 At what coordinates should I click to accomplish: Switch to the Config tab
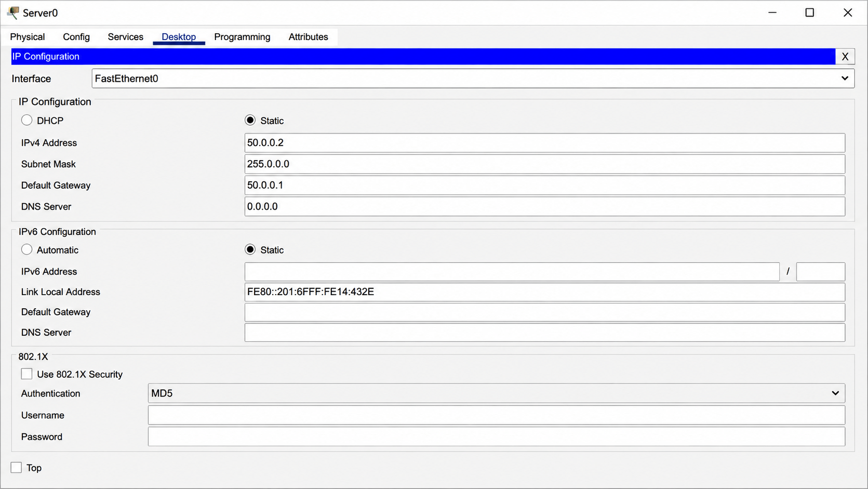click(76, 37)
